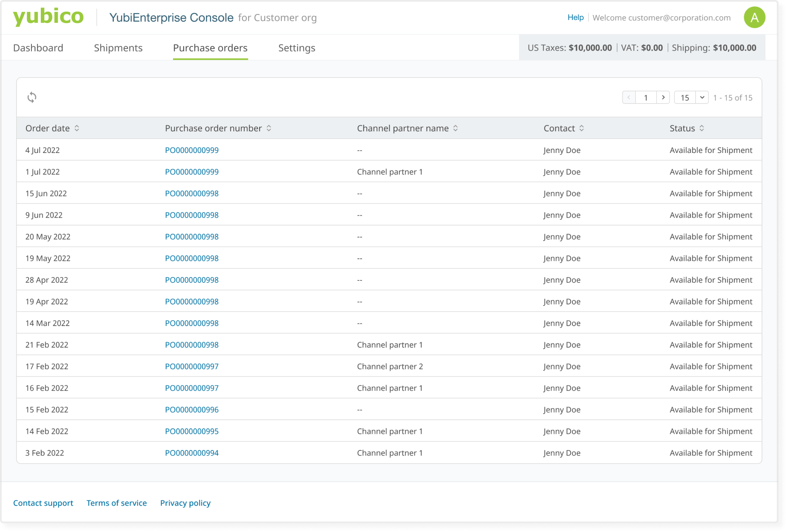Sort the table by Contact

coord(582,128)
